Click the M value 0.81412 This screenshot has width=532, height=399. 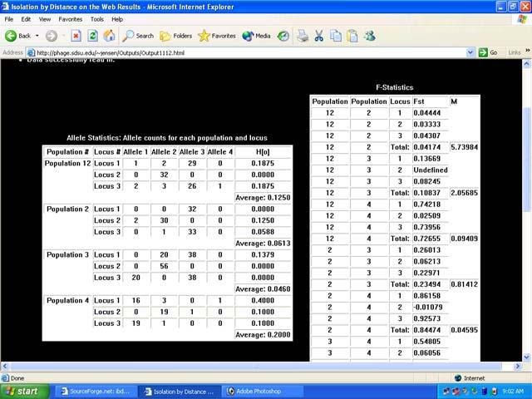464,284
